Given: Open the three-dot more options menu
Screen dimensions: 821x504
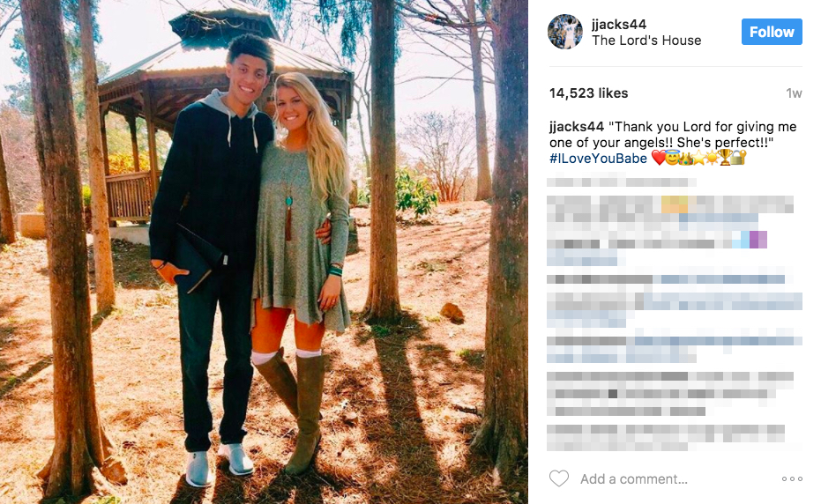Looking at the screenshot, I should tap(792, 478).
